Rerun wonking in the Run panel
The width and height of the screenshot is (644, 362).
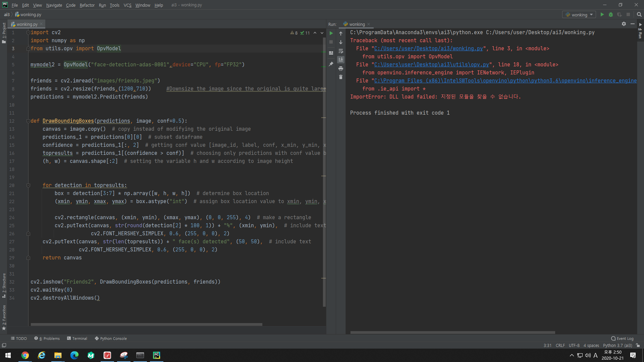[331, 33]
